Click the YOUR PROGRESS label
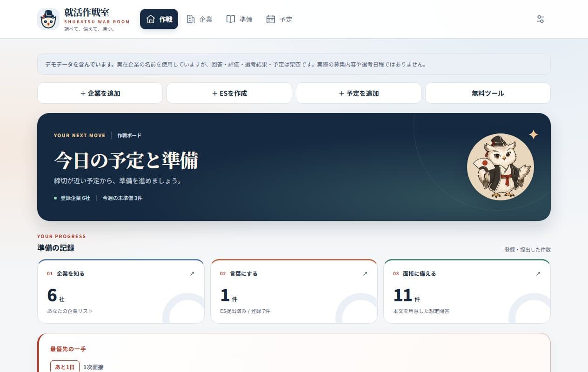 point(61,236)
